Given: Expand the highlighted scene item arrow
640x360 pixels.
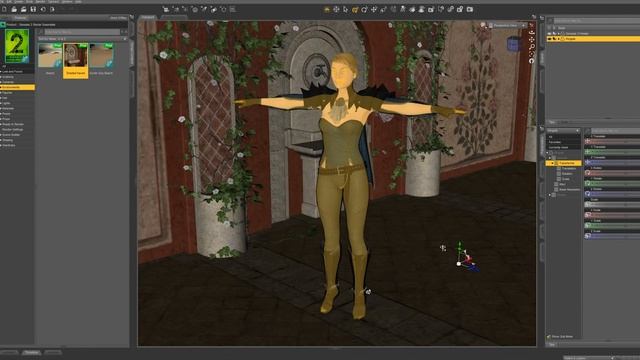Looking at the screenshot, I should click(559, 39).
